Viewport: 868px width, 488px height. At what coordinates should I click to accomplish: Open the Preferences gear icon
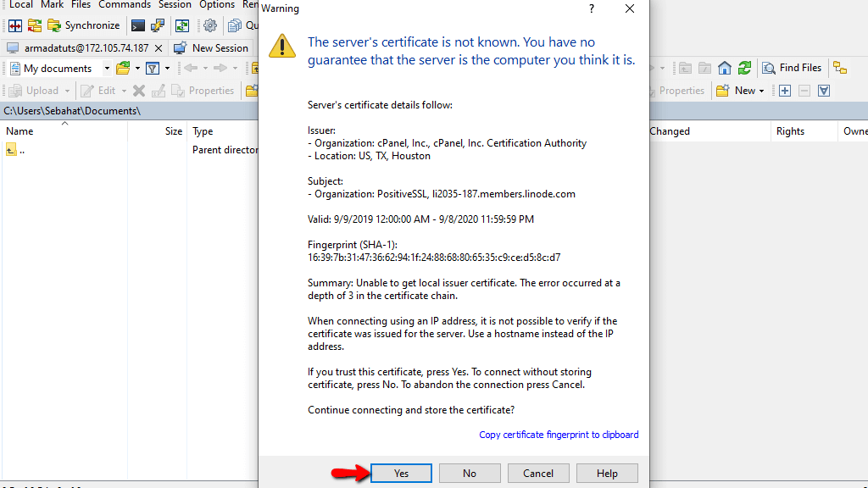click(x=209, y=25)
